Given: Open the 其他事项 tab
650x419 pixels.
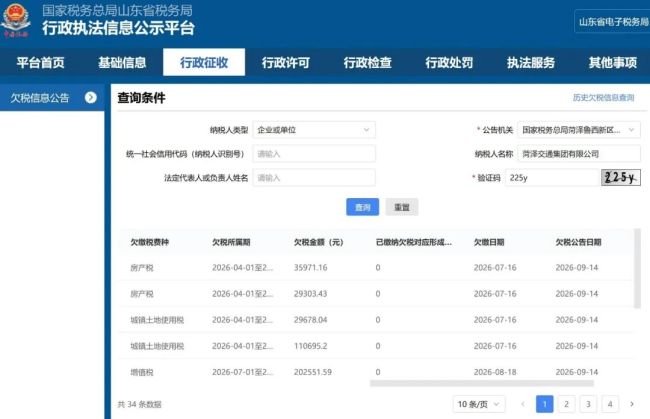Looking at the screenshot, I should 613,63.
